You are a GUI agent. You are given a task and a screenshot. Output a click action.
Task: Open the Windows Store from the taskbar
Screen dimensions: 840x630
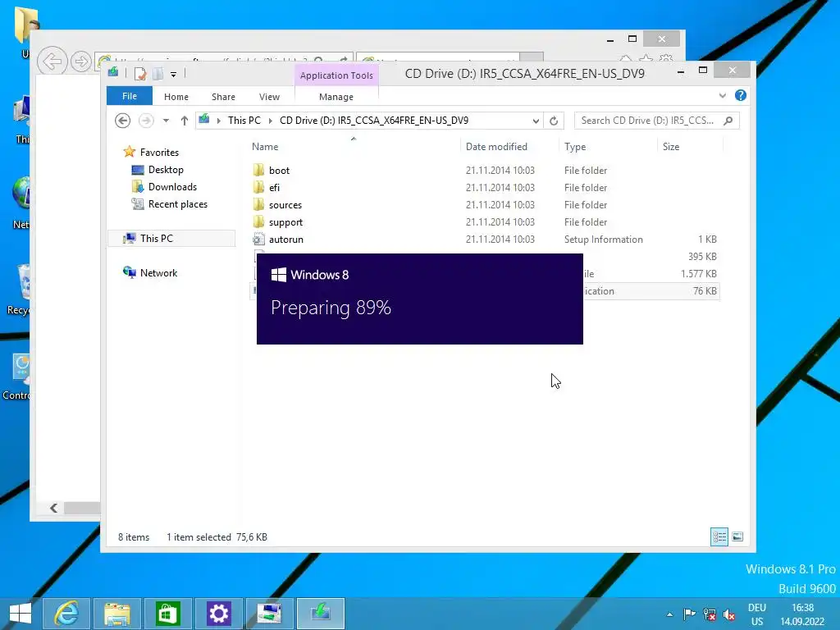pos(167,614)
